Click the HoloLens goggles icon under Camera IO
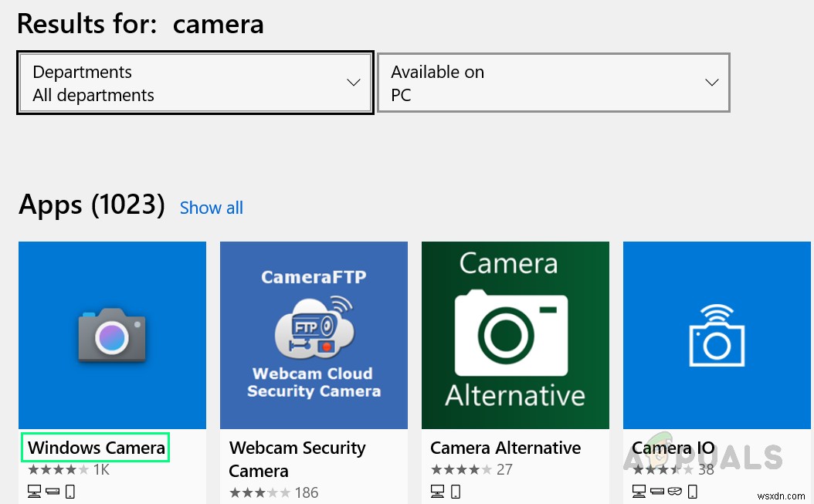Image resolution: width=814 pixels, height=504 pixels. 674,492
